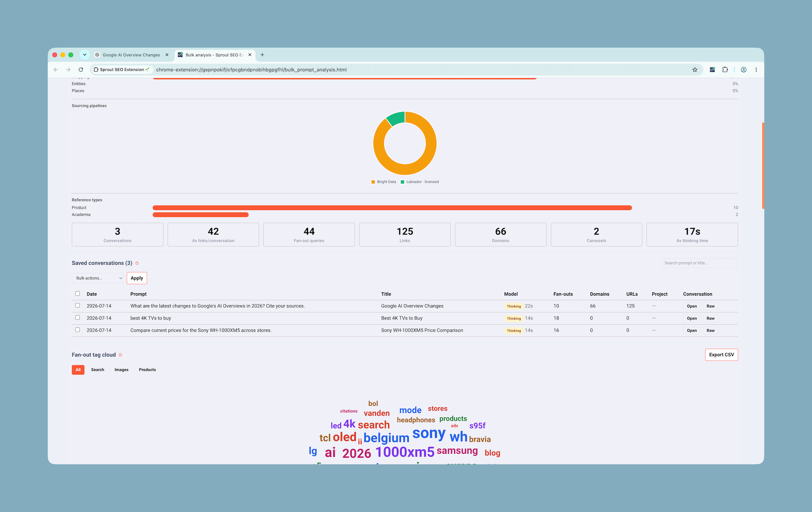The height and width of the screenshot is (512, 812).
Task: Click the Carousels stat card
Action: click(x=596, y=235)
